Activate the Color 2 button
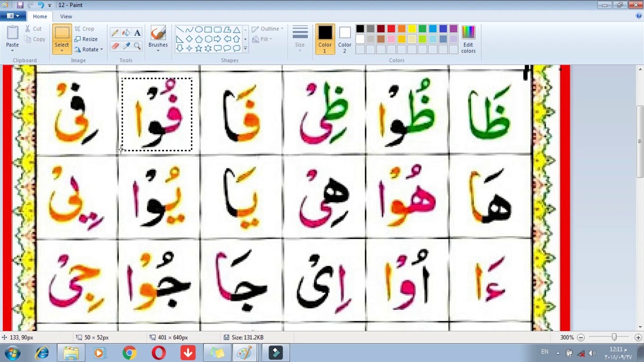Image resolution: width=644 pixels, height=362 pixels. click(x=345, y=39)
